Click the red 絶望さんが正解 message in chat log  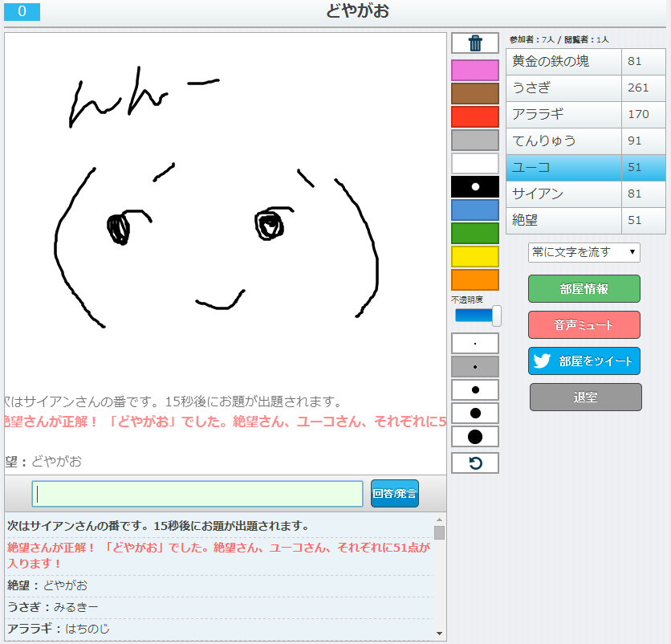point(218,556)
